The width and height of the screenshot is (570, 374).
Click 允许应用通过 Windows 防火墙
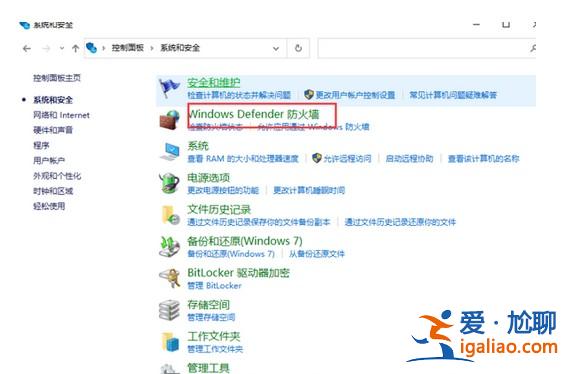(313, 127)
